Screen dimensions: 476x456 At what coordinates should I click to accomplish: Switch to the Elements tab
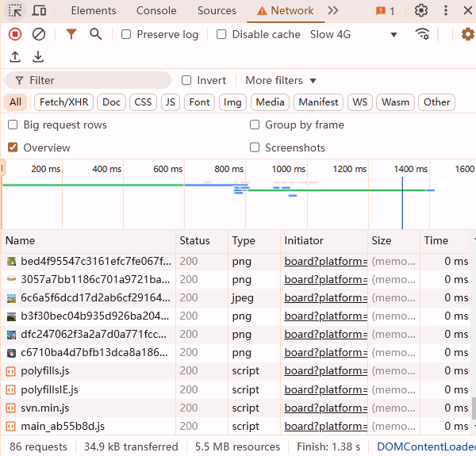tap(94, 10)
